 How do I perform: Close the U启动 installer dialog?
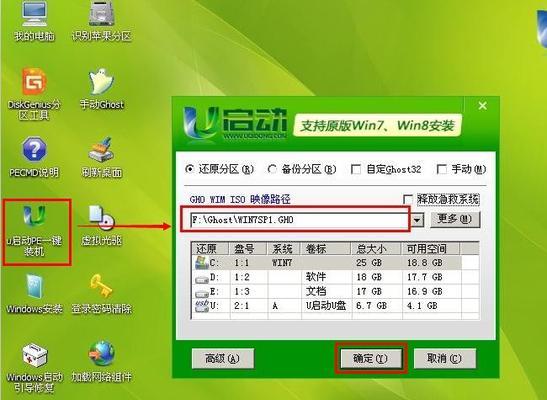pos(482,106)
